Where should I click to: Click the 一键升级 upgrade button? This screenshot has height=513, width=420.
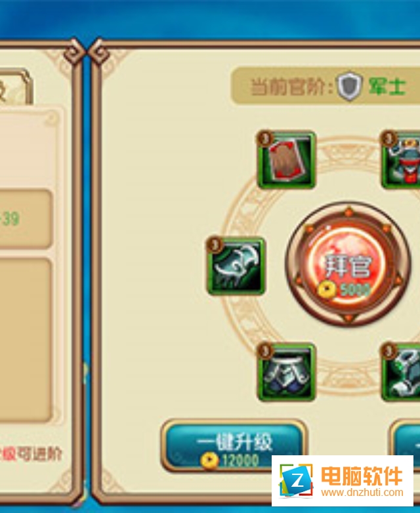[x=234, y=445]
